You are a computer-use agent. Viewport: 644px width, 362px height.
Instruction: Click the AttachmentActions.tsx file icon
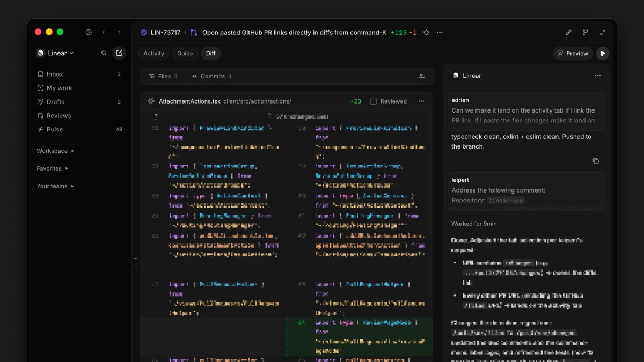(151, 101)
